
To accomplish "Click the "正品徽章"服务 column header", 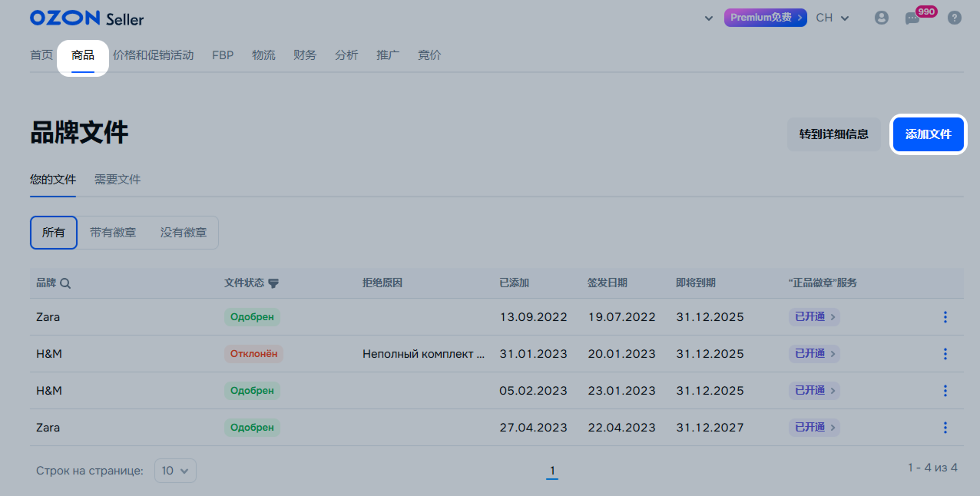I will 823,283.
